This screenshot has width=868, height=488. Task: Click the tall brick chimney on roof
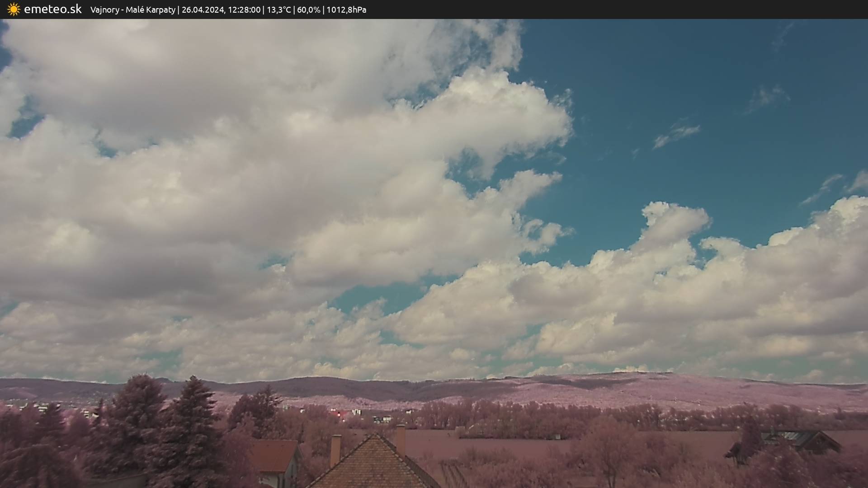tap(335, 450)
